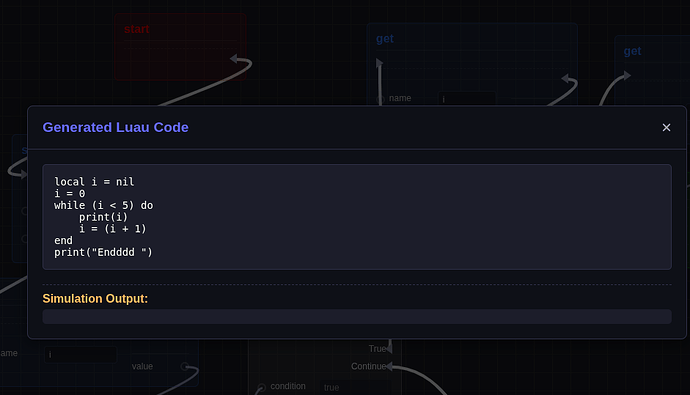Select the red 'start' node title
This screenshot has height=395, width=690.
136,29
